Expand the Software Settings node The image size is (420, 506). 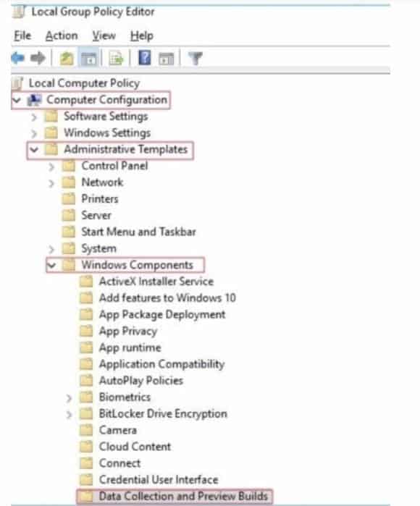pyautogui.click(x=34, y=117)
